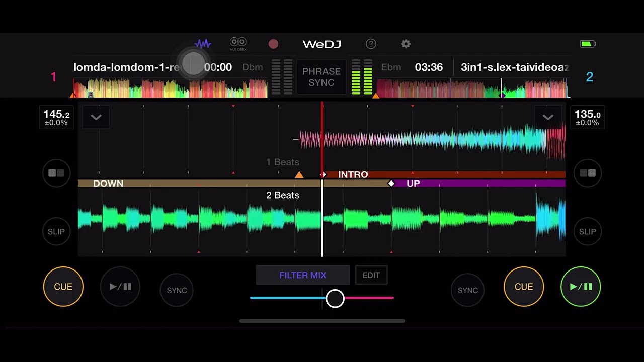This screenshot has height=362, width=644.
Task: Open the EDIT option
Action: 371,275
